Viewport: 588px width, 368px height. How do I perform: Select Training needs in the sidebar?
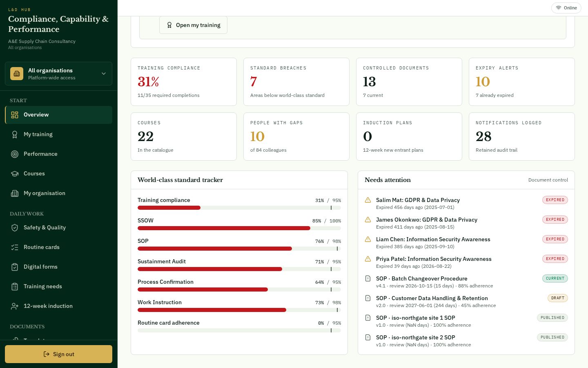pyautogui.click(x=58, y=287)
